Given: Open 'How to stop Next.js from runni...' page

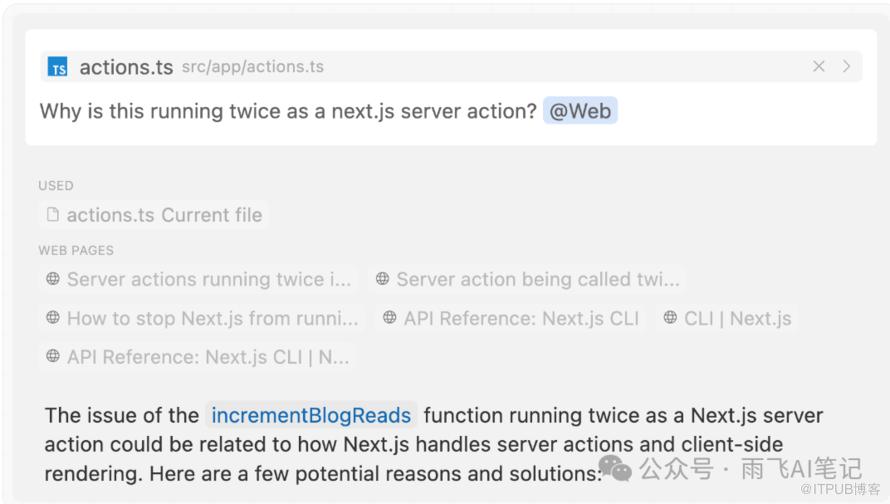Looking at the screenshot, I should click(x=202, y=318).
